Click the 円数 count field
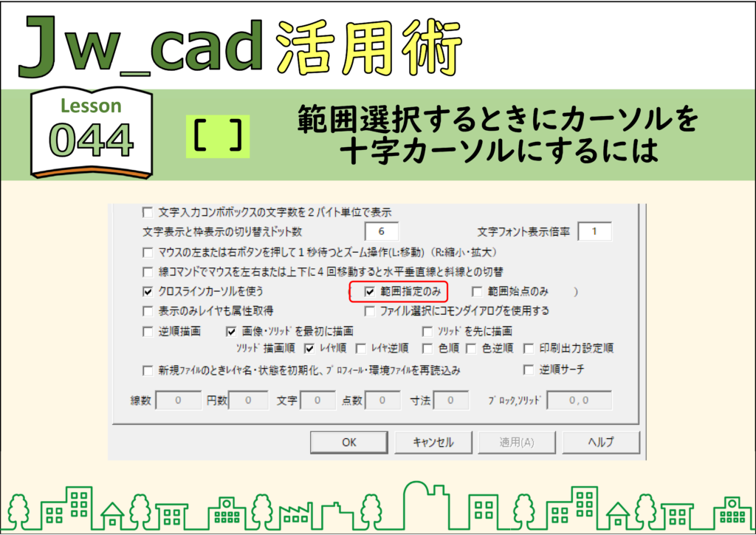 pos(248,401)
